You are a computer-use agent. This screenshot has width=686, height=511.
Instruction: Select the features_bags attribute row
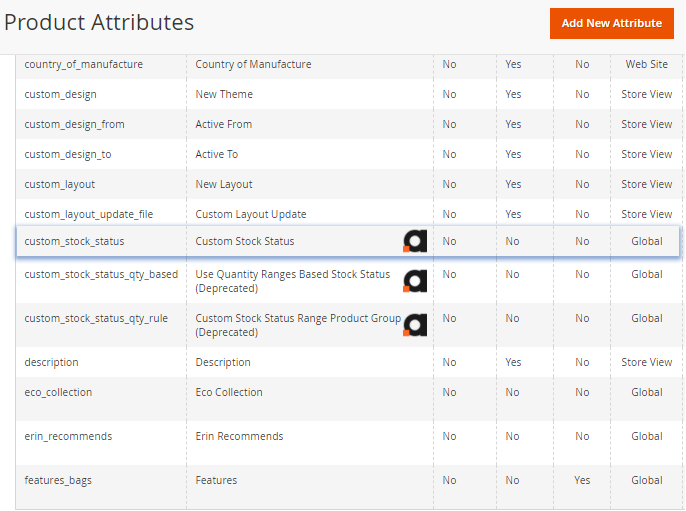click(x=58, y=480)
